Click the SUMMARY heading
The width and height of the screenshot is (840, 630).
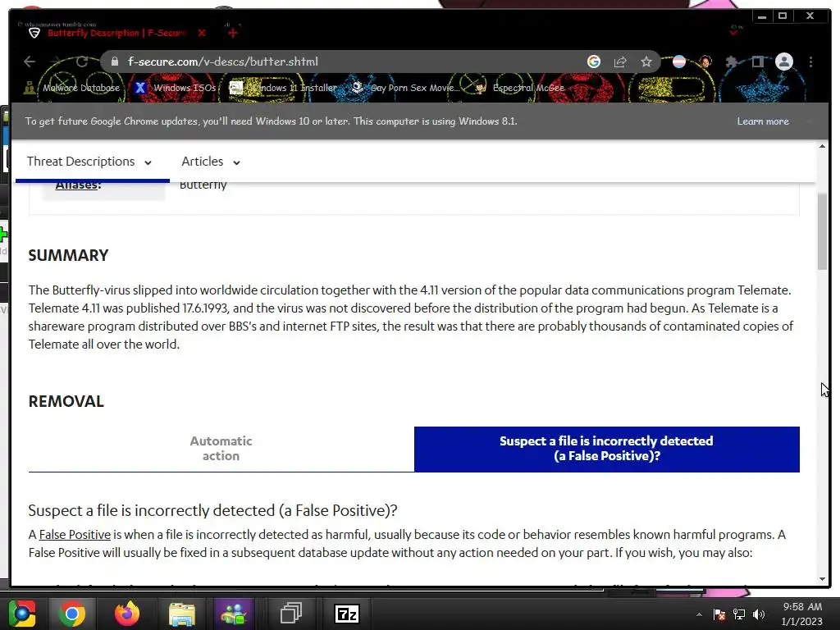coord(68,256)
